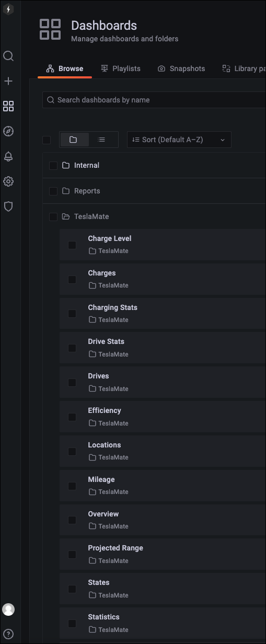
Task: Open Configuration gear icon
Action: 8,181
